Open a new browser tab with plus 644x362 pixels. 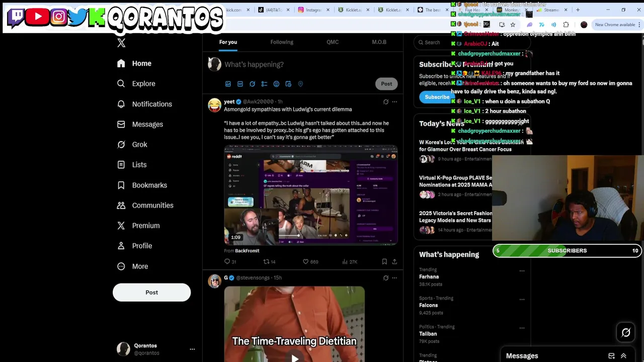tap(578, 10)
